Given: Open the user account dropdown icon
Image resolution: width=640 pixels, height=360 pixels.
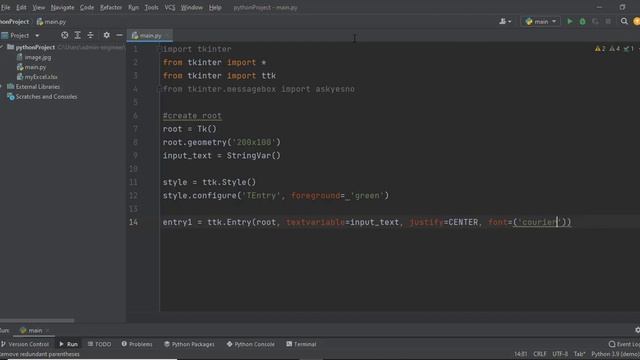Looking at the screenshot, I should [505, 21].
